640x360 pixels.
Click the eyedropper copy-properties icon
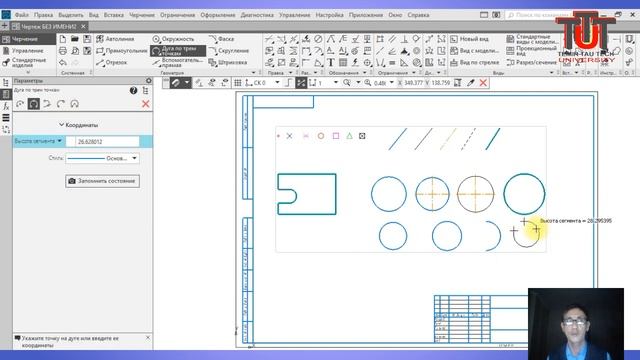[471, 83]
